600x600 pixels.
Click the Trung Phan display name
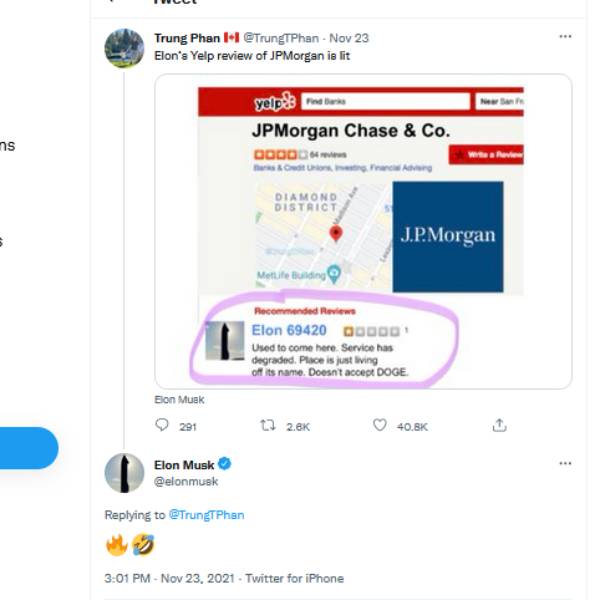(186, 38)
